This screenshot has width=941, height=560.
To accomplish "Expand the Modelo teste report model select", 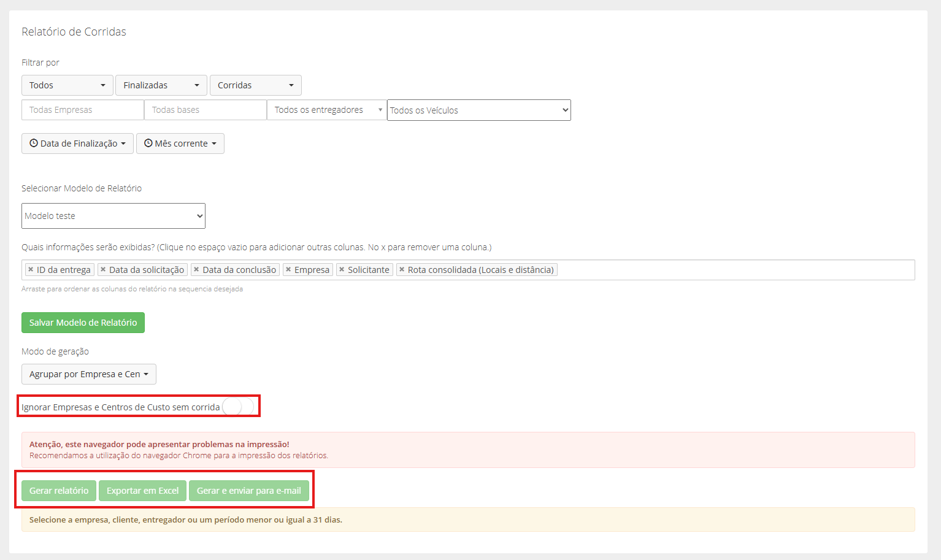I will 113,216.
